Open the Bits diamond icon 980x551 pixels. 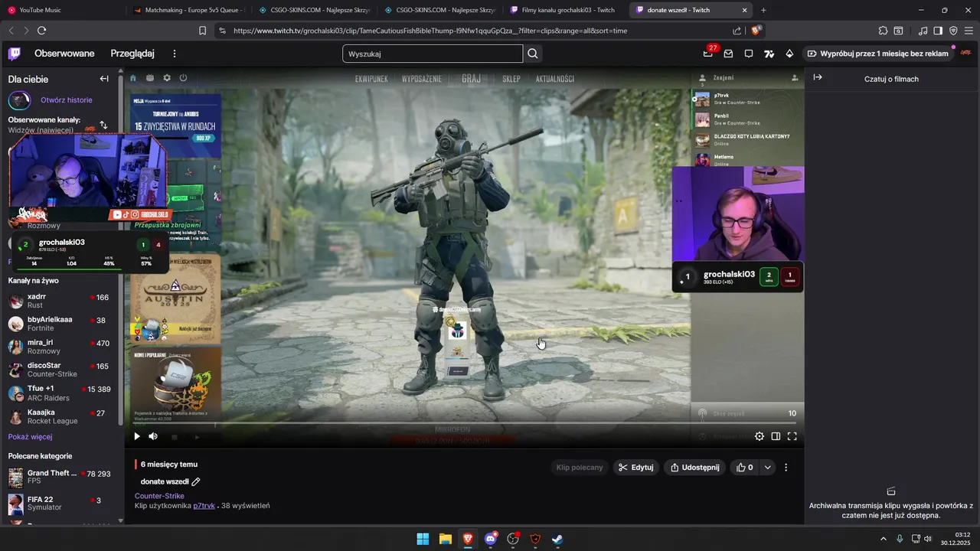[x=789, y=54]
